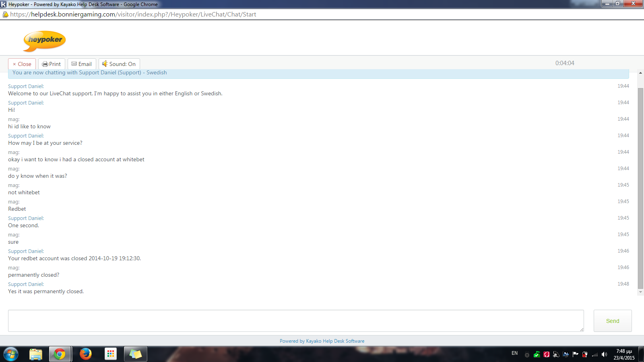644x362 pixels.
Task: Open the taskbar clock and date
Action: point(624,354)
